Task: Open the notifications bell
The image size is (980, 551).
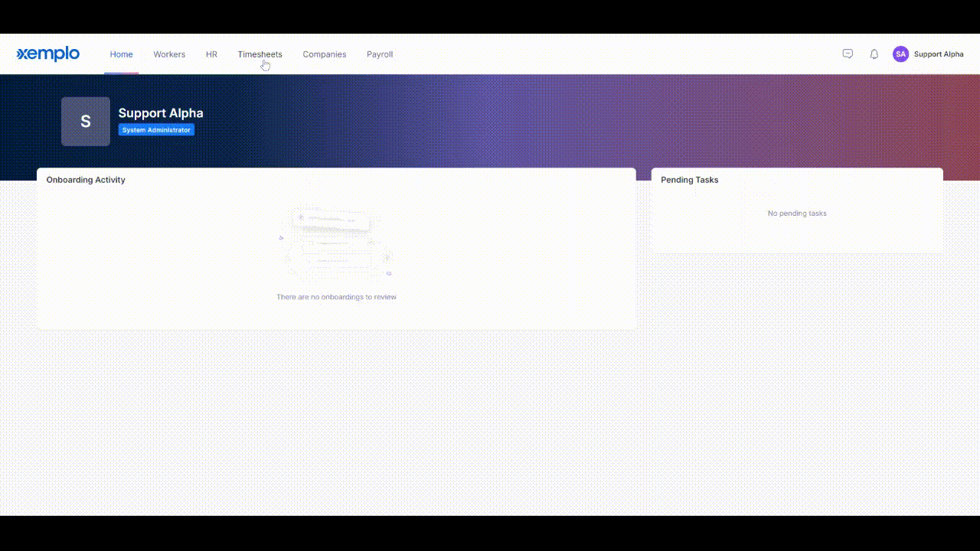Action: click(x=874, y=54)
